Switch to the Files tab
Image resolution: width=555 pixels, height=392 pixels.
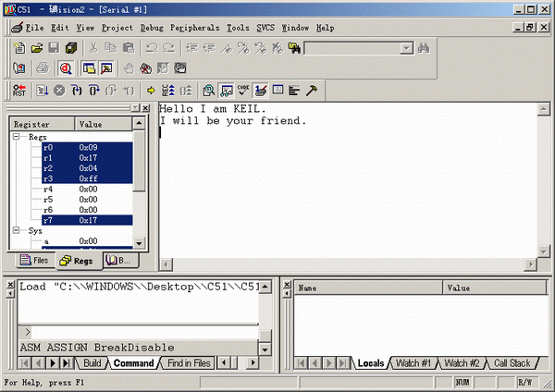33,261
